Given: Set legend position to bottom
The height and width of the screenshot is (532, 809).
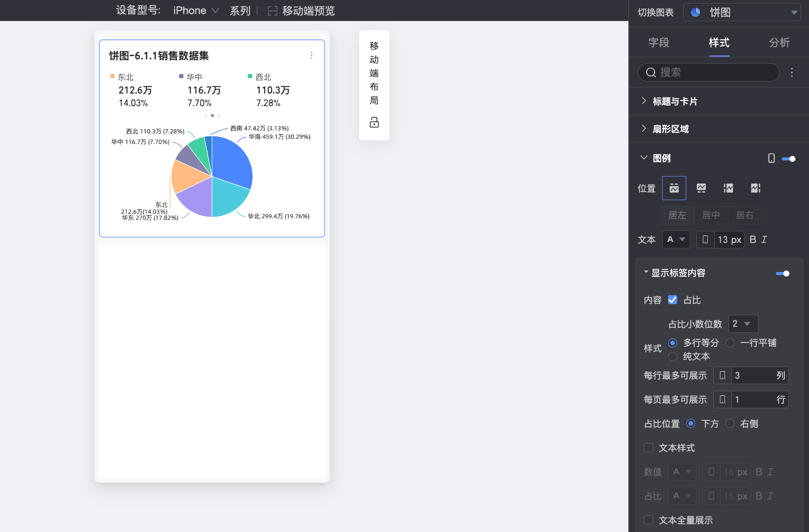Looking at the screenshot, I should point(701,188).
